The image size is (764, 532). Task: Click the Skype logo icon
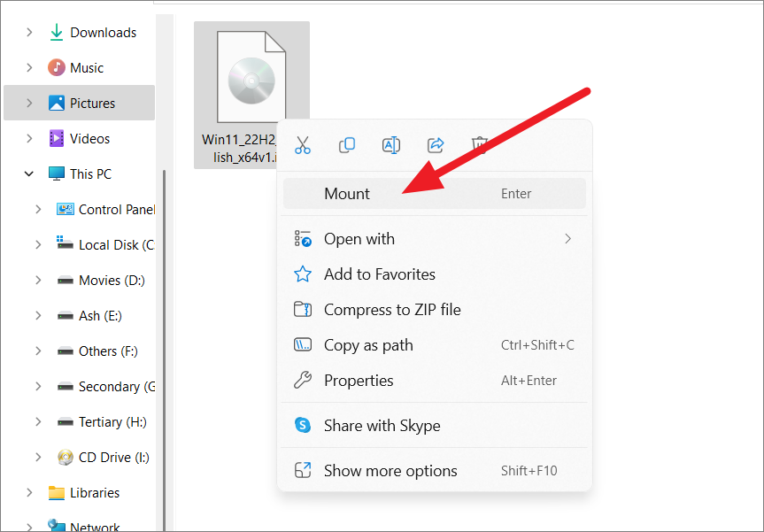[303, 425]
